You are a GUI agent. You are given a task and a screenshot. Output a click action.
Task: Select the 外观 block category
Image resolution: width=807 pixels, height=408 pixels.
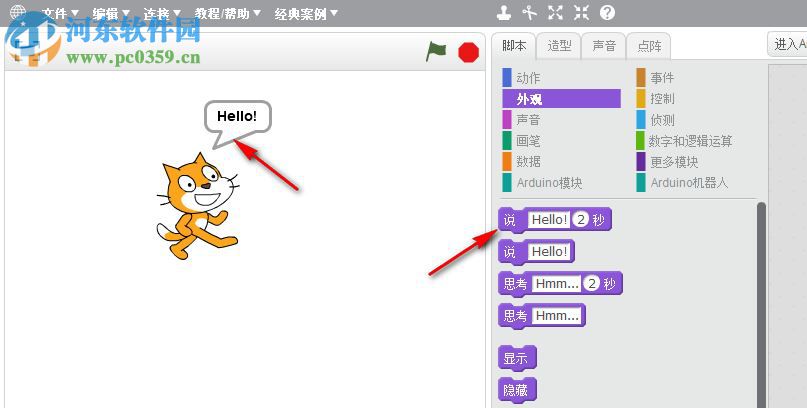pyautogui.click(x=561, y=99)
